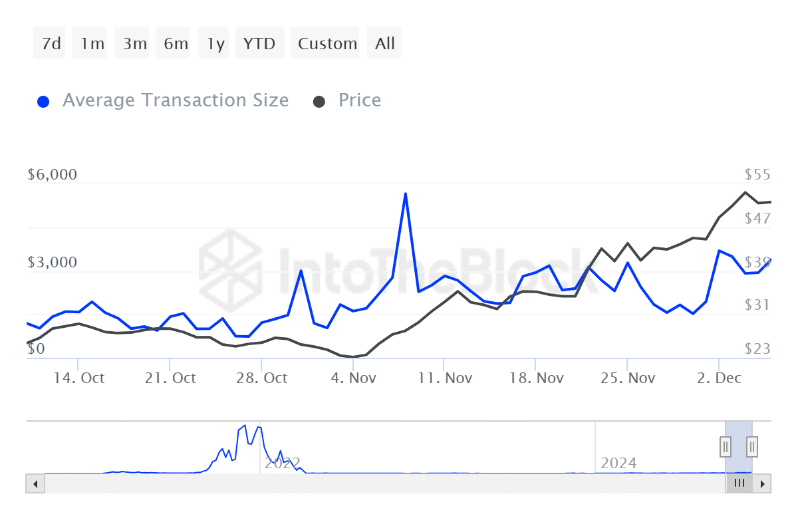
Task: Open the Custom date range
Action: (x=326, y=44)
